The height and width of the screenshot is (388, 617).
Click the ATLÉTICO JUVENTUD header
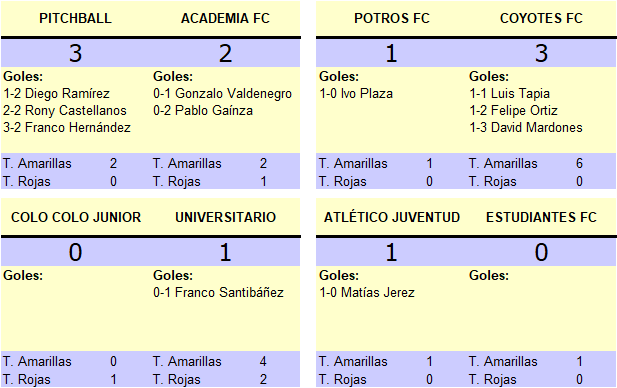pyautogui.click(x=392, y=217)
